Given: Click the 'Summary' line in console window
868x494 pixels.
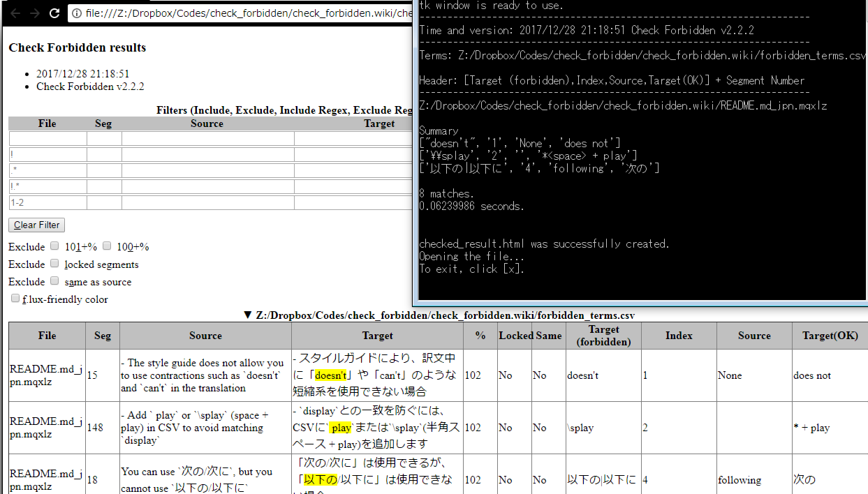Looking at the screenshot, I should [x=439, y=131].
